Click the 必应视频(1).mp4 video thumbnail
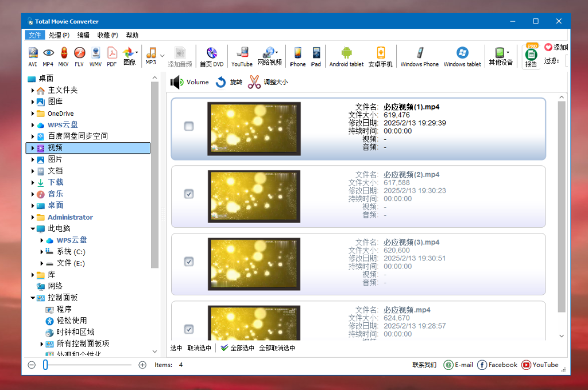 tap(254, 129)
